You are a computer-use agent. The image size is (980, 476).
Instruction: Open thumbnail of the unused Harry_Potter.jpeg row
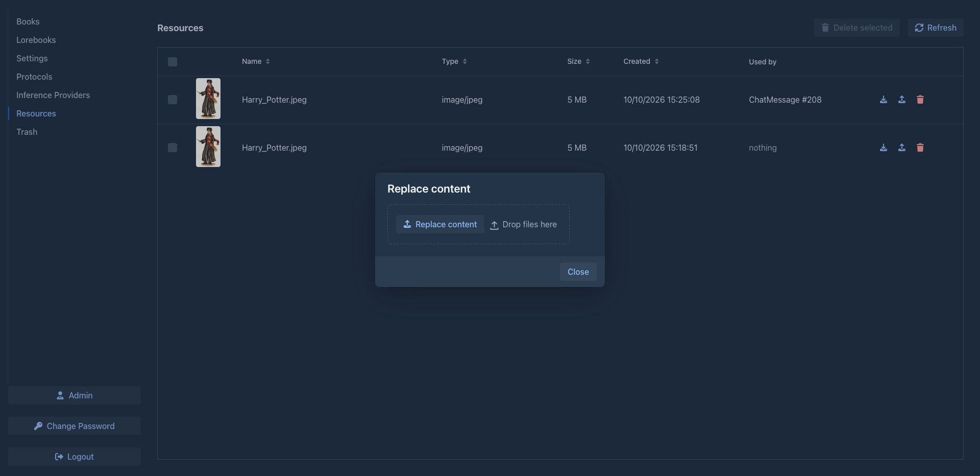pyautogui.click(x=208, y=147)
